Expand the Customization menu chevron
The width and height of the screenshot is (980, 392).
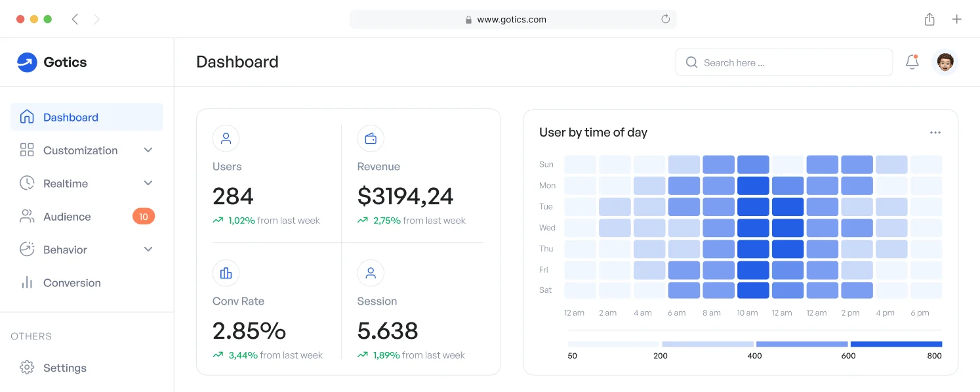pyautogui.click(x=148, y=150)
